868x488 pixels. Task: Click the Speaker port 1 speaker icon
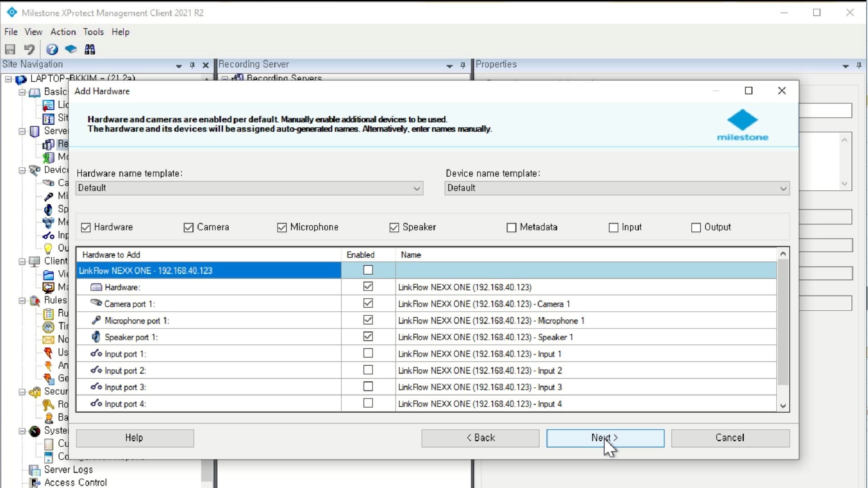pos(96,337)
